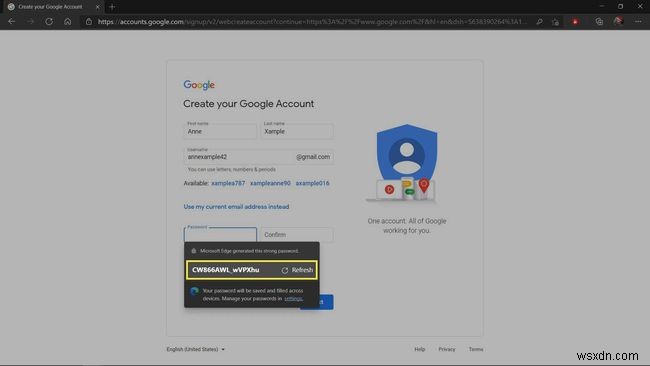
Task: Click the Last name field containing Xample
Action: [x=297, y=131]
